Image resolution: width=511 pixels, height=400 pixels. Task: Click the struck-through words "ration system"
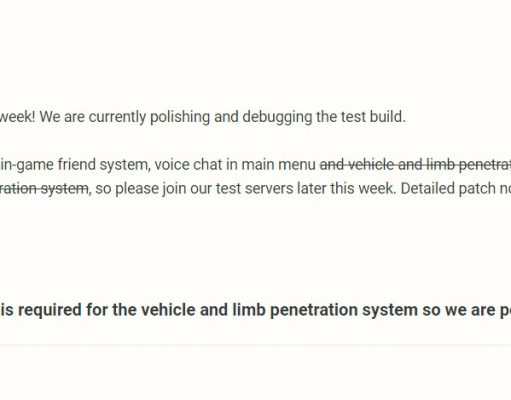(44, 189)
